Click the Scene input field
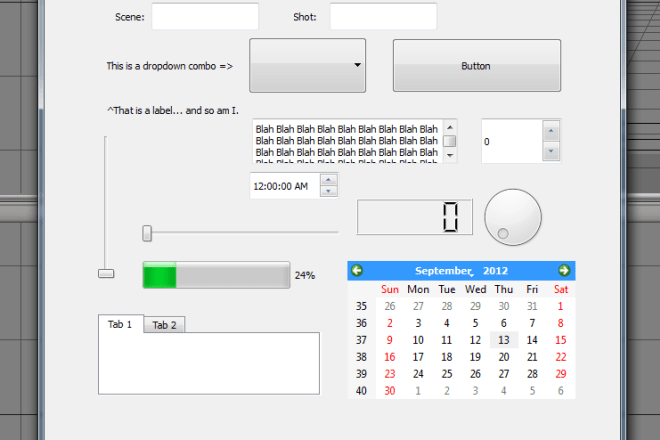The image size is (660, 440). coord(204,17)
